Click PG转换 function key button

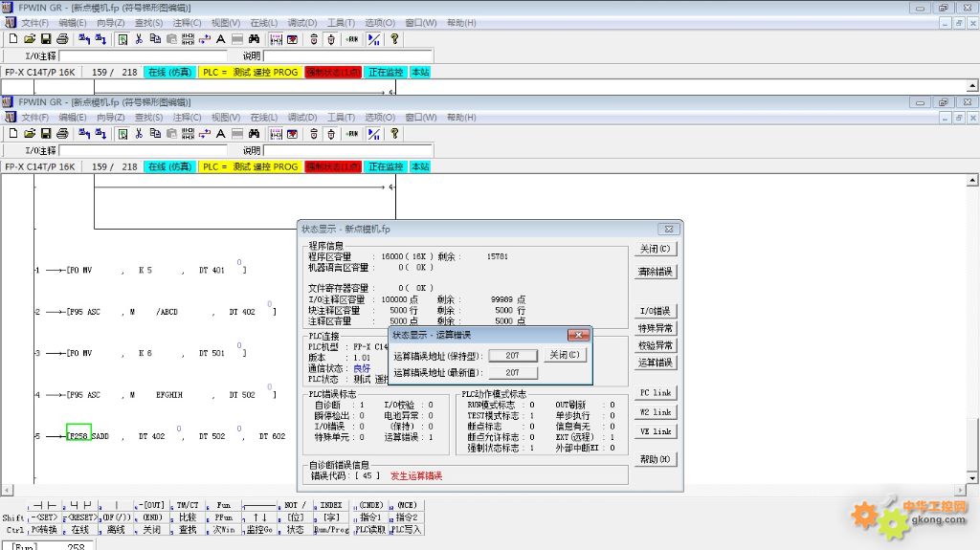44,529
